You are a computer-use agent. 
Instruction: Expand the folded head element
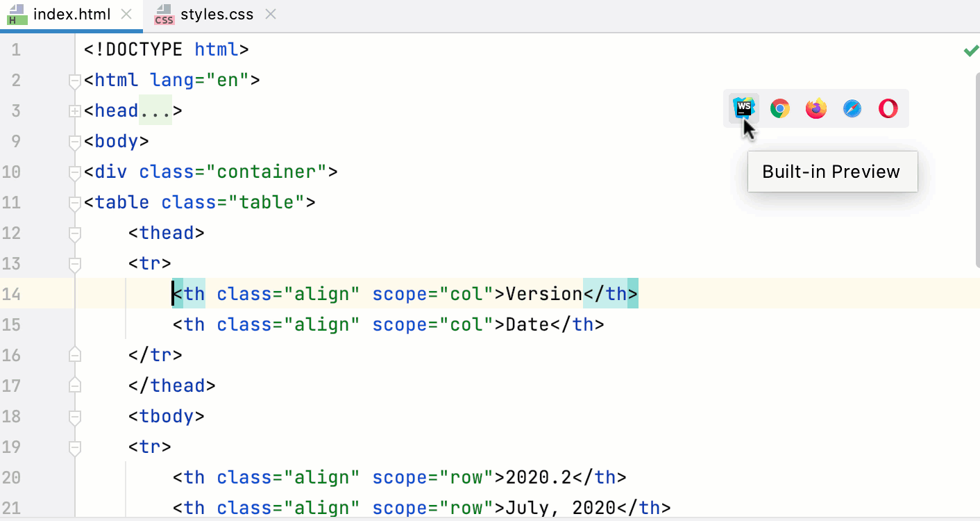click(x=74, y=110)
